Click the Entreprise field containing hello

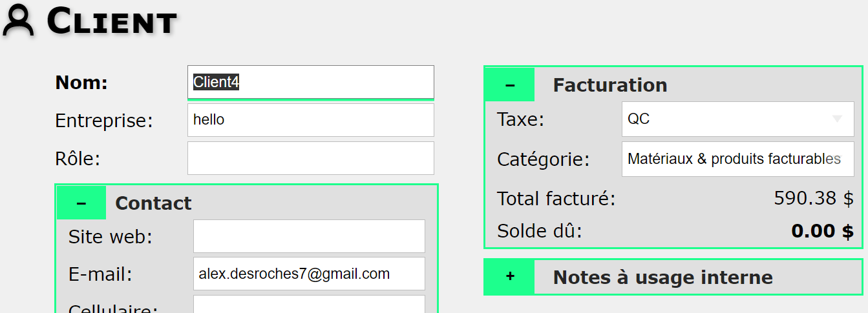point(311,120)
